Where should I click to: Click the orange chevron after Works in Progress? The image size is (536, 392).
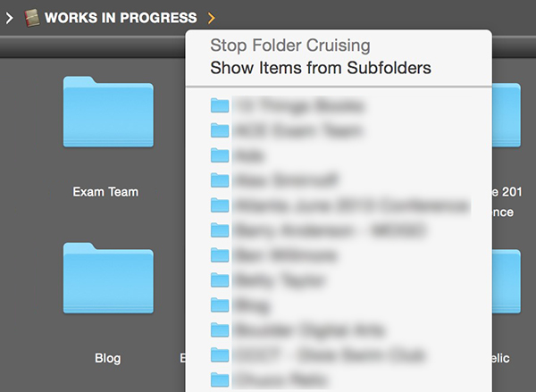(x=211, y=17)
